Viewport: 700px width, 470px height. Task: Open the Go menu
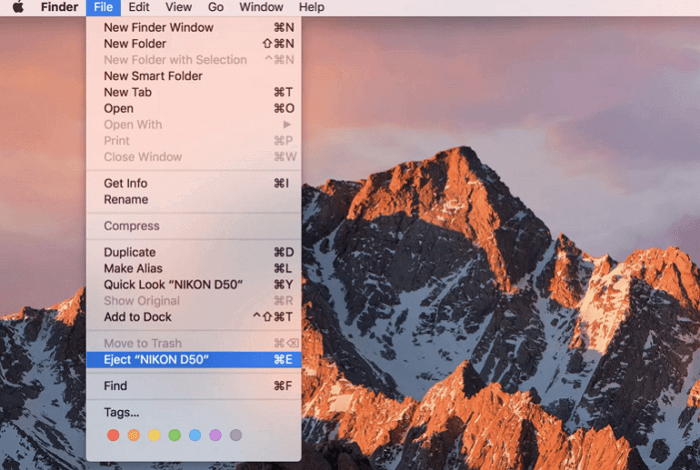[216, 7]
